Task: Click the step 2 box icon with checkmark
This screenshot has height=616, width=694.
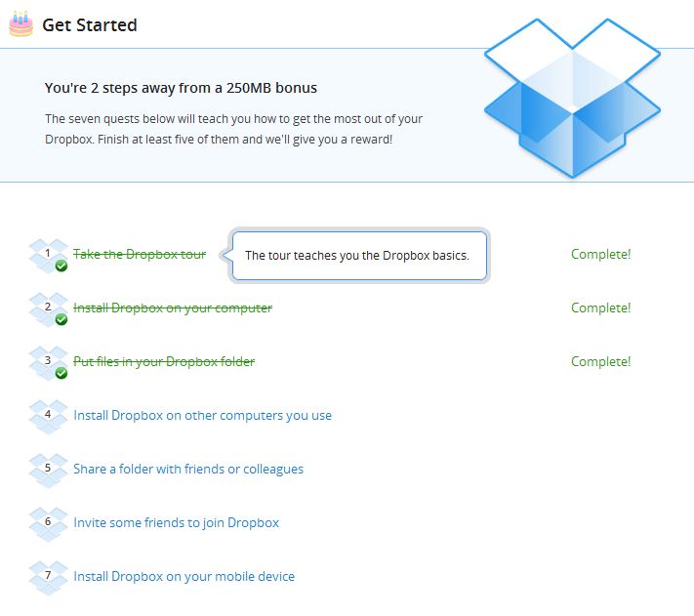Action: coord(48,309)
